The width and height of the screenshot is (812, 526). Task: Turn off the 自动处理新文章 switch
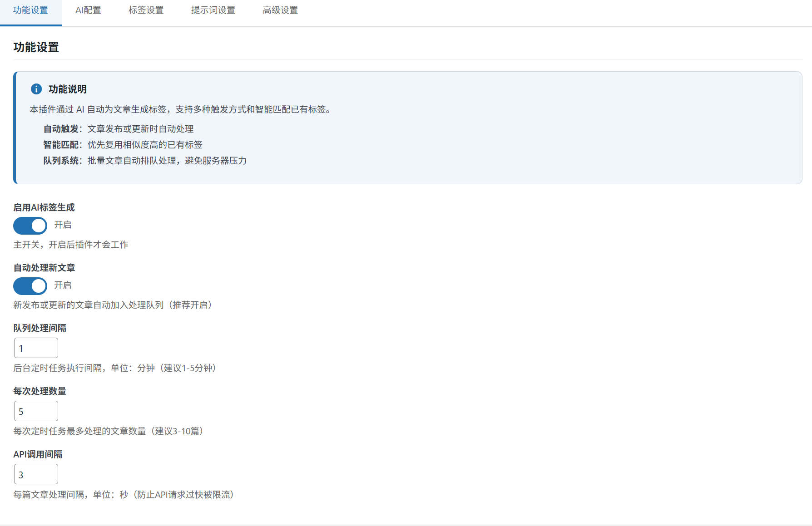(30, 286)
